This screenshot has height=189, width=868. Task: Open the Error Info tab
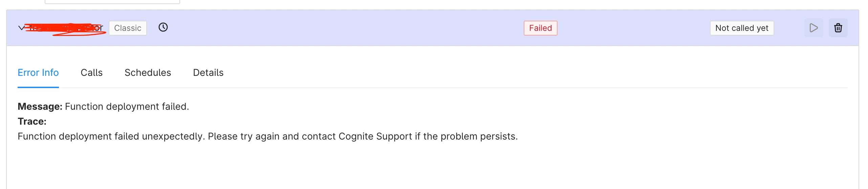click(38, 72)
